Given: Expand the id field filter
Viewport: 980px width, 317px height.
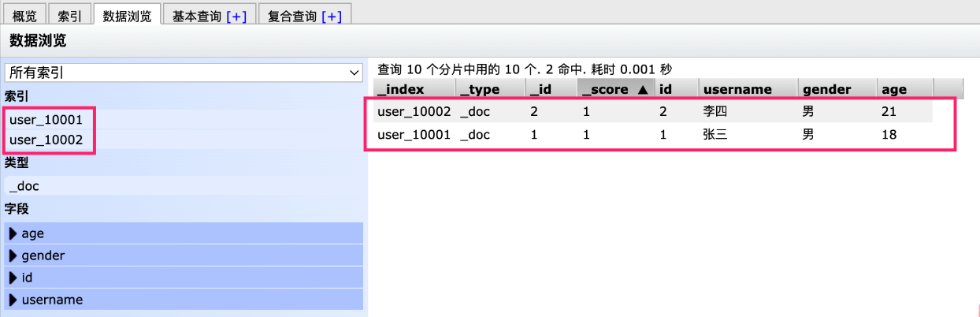Looking at the screenshot, I should (x=27, y=278).
